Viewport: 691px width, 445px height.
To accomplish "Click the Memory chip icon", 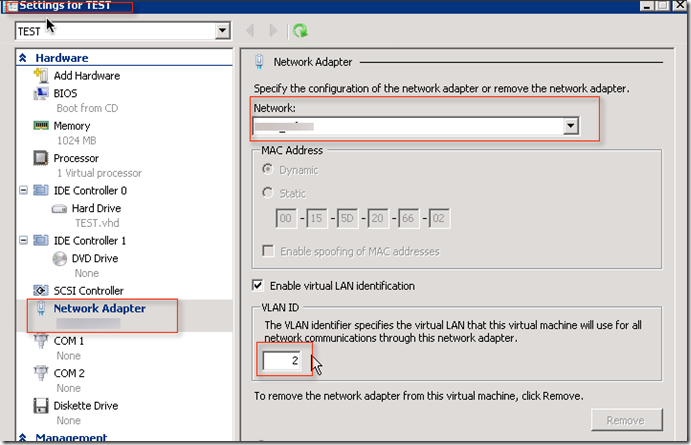I will click(41, 126).
